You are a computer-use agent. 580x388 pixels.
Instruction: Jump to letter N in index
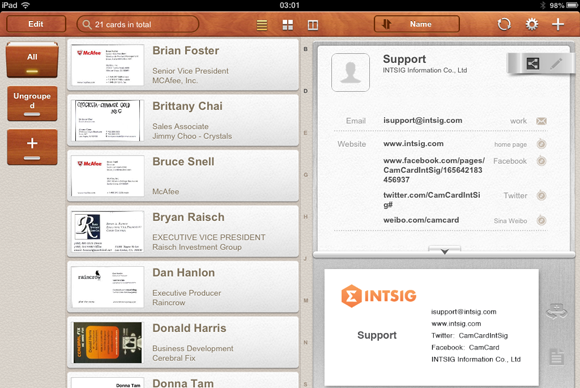pos(306,343)
